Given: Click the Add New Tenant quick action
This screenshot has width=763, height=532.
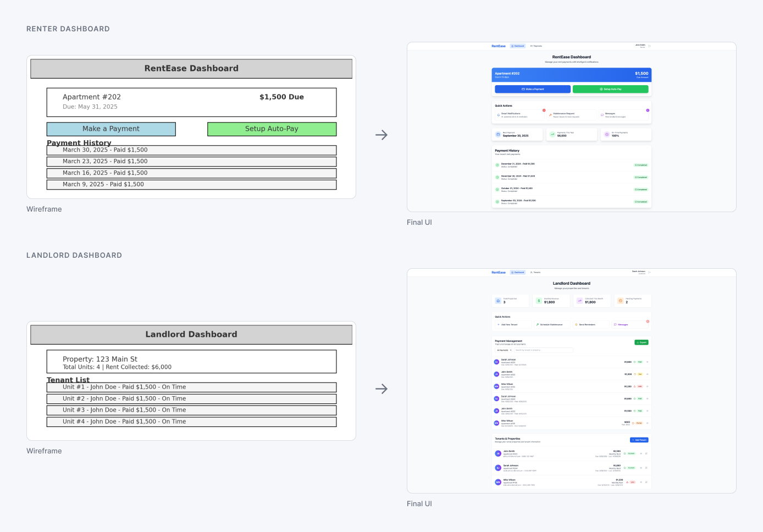Looking at the screenshot, I should click(x=513, y=325).
